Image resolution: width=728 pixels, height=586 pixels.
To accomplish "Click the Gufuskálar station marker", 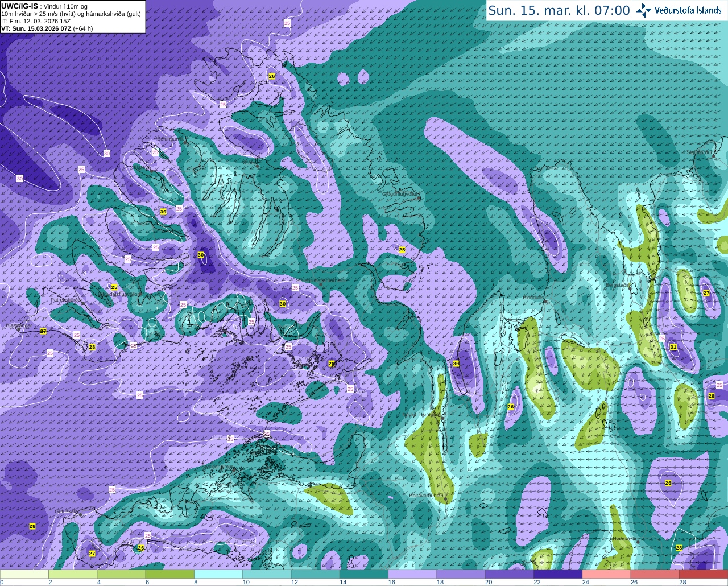I will point(81,514).
